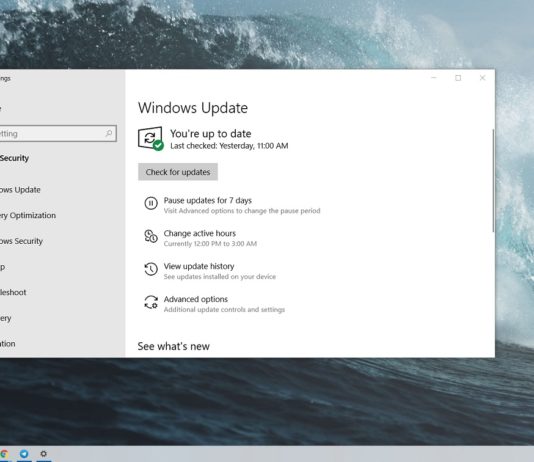The height and width of the screenshot is (462, 534).
Task: Click the pause icon beside Pause updates
Action: click(x=151, y=203)
